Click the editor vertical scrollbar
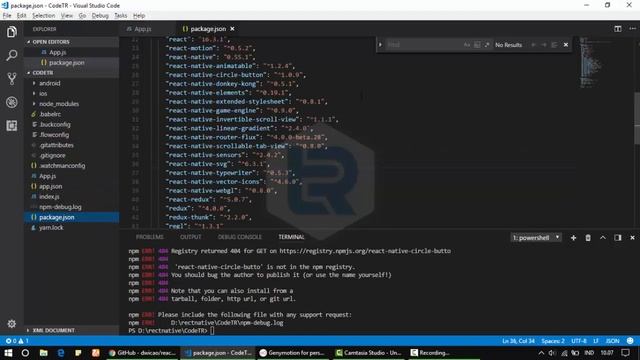640x360 pixels. 637,118
